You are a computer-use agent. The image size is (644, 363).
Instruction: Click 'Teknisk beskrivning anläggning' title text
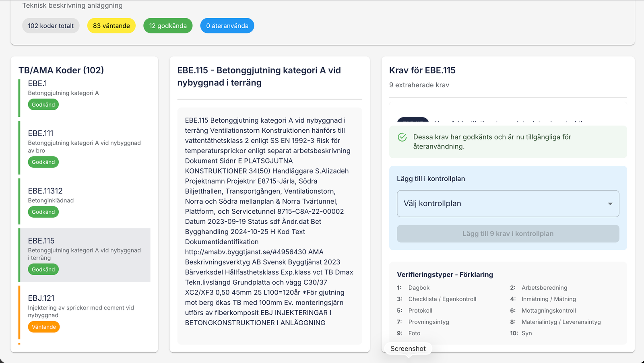coord(72,6)
